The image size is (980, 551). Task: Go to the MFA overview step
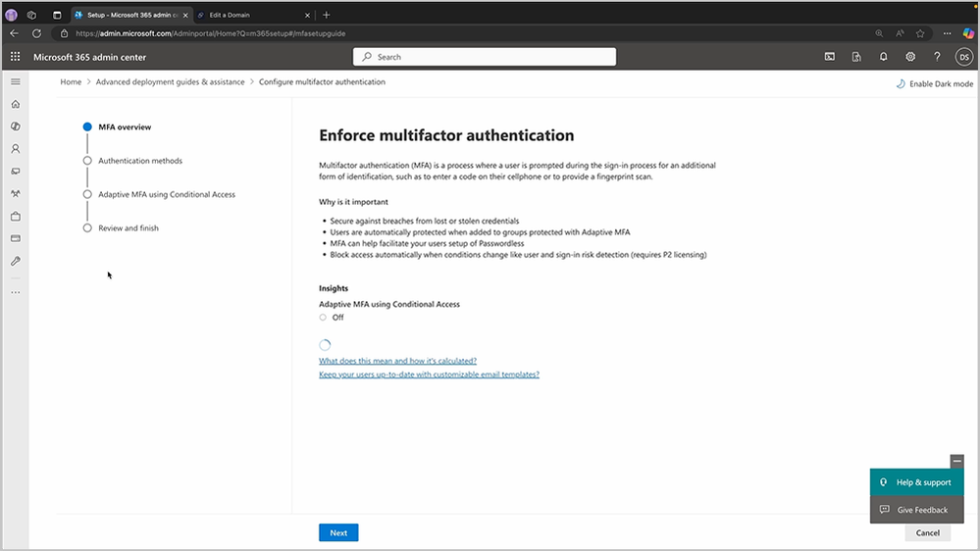coord(125,126)
